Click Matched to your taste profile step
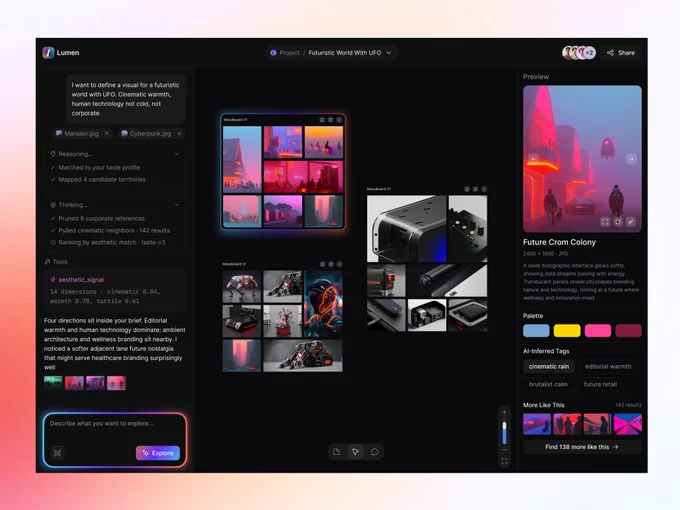The image size is (680, 510). [x=99, y=167]
